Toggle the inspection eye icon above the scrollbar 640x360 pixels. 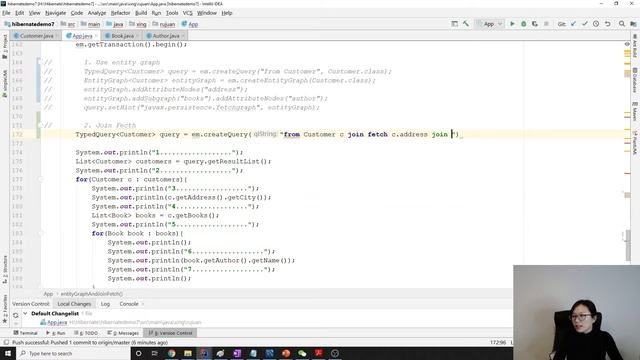point(627,44)
